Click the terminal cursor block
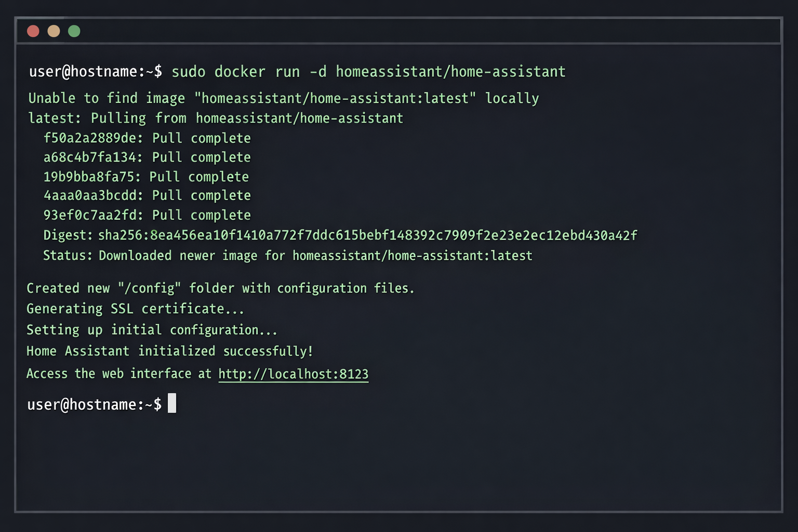Image resolution: width=798 pixels, height=532 pixels. (x=171, y=404)
